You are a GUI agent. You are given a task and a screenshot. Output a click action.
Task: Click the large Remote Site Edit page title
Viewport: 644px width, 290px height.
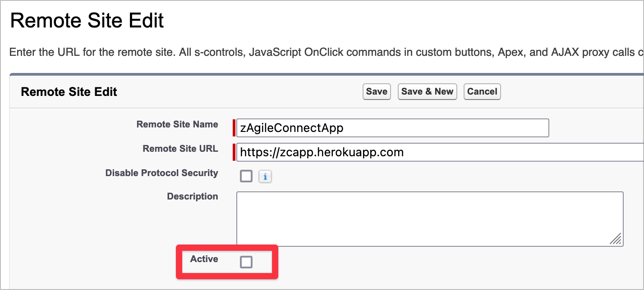pyautogui.click(x=87, y=21)
